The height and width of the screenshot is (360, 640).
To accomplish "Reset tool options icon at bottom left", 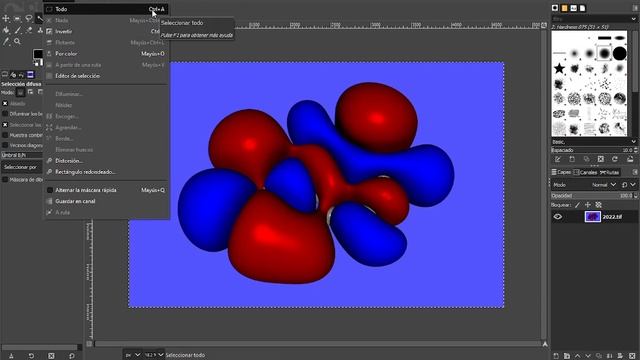I will (71, 356).
